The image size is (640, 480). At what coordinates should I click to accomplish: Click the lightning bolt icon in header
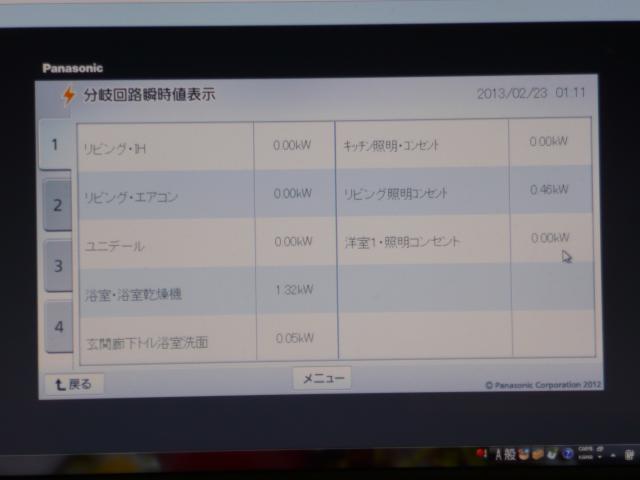click(69, 95)
